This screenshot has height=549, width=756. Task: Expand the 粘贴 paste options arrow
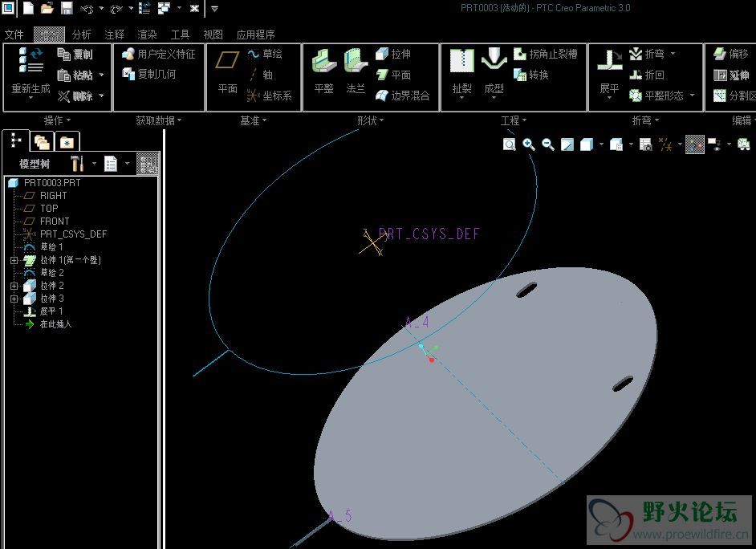click(x=101, y=75)
